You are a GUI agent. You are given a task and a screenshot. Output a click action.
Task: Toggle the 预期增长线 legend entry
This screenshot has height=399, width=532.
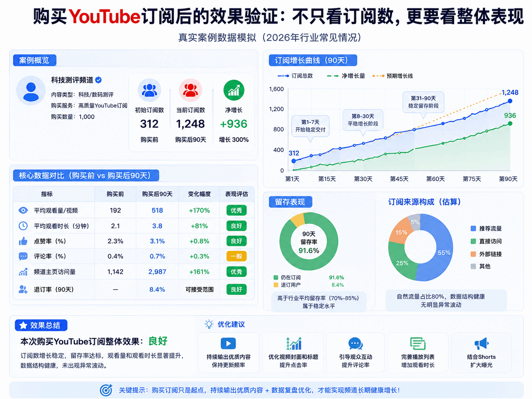pos(392,76)
